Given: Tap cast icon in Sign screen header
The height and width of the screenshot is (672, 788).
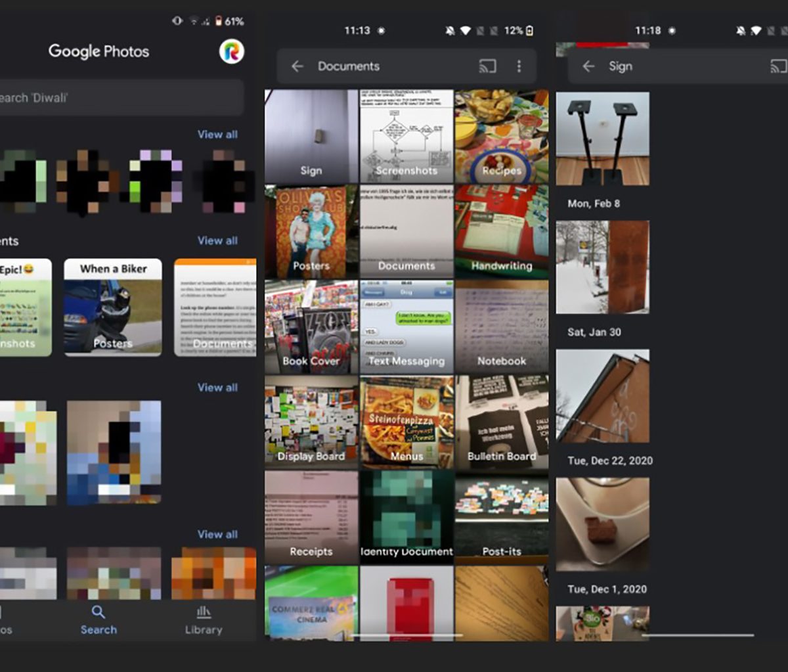Looking at the screenshot, I should click(778, 66).
